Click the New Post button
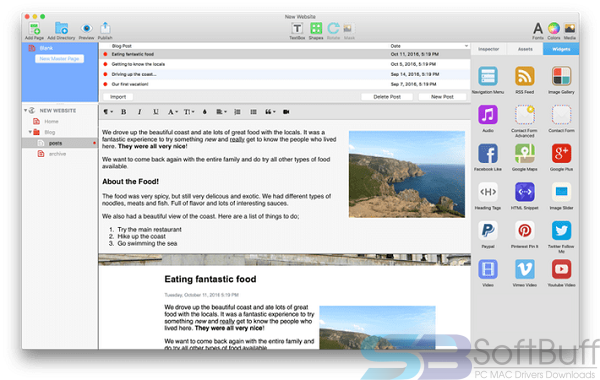This screenshot has height=380, width=600. pyautogui.click(x=442, y=97)
